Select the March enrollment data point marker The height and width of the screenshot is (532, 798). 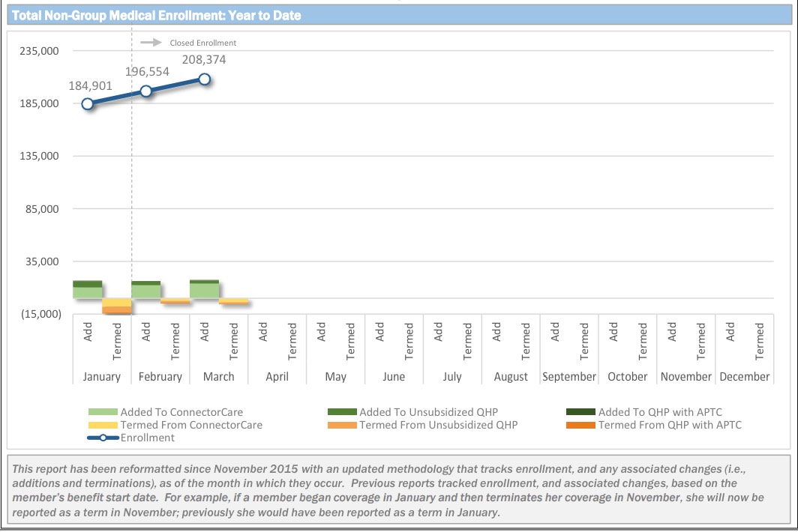pos(205,79)
